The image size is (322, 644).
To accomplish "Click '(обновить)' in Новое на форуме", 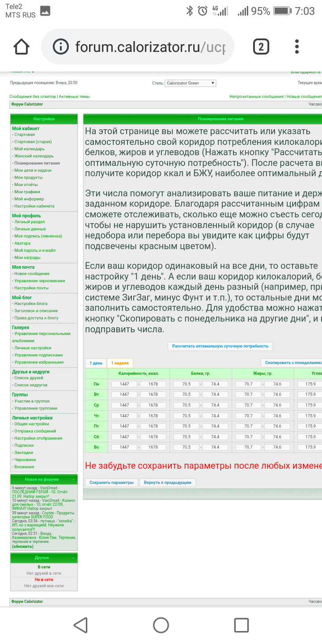I will (23, 547).
